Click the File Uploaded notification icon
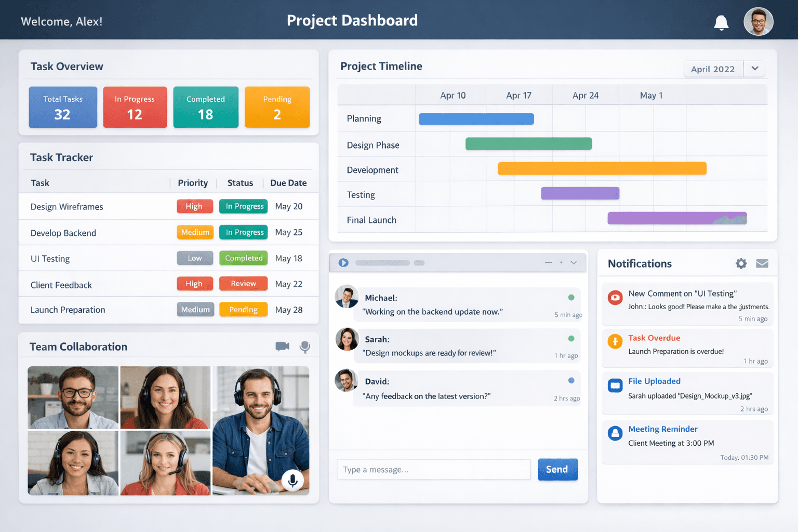 pyautogui.click(x=615, y=385)
